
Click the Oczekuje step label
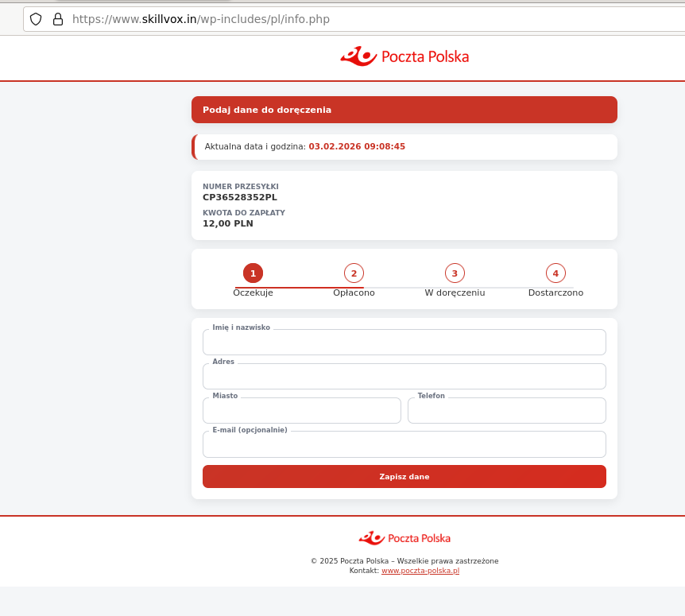click(253, 293)
